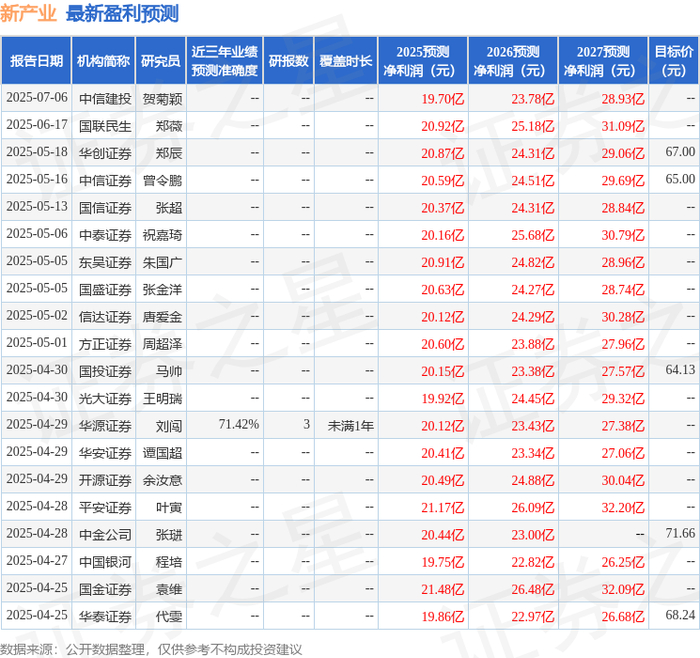The width and height of the screenshot is (700, 658).
Task: Click institution 东吴证券
Action: tap(105, 262)
